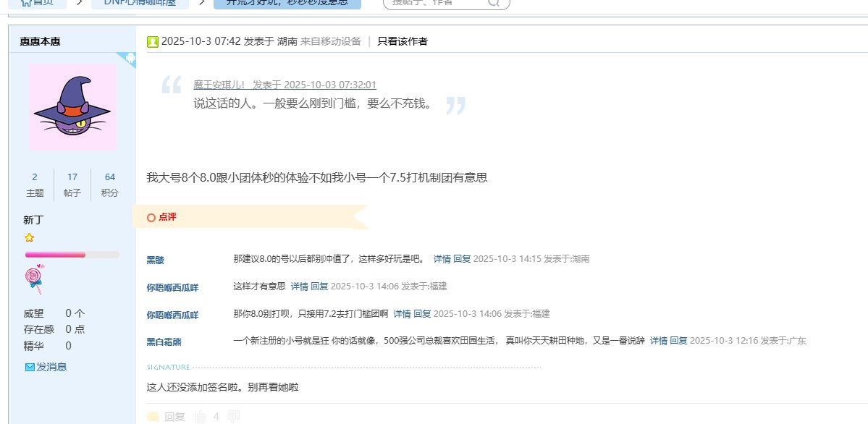Click the thumbs-down icon under the post
This screenshot has height=424, width=868.
pyautogui.click(x=233, y=417)
